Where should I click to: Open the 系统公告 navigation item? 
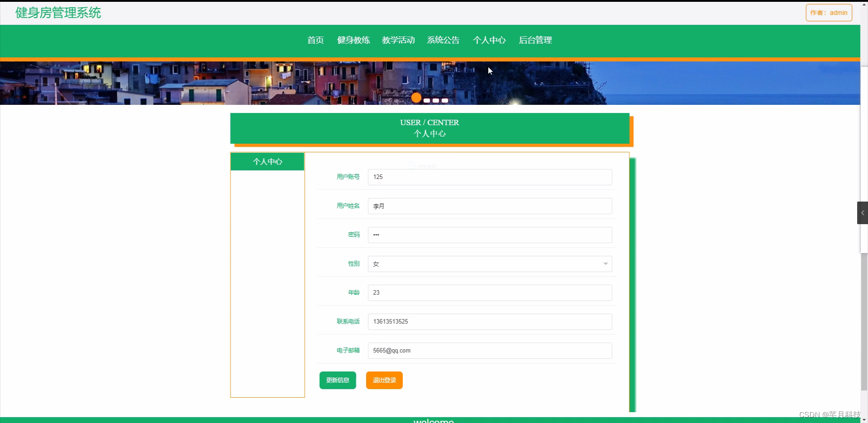443,40
